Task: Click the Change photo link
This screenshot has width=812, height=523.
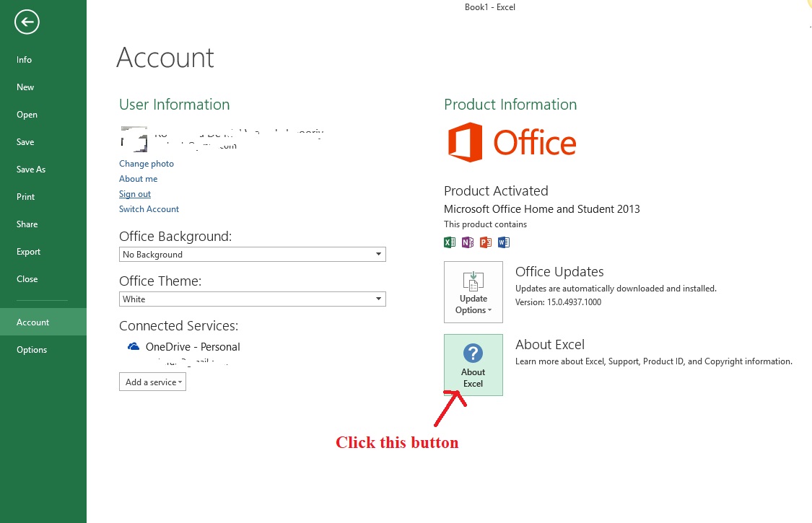Action: [x=147, y=164]
